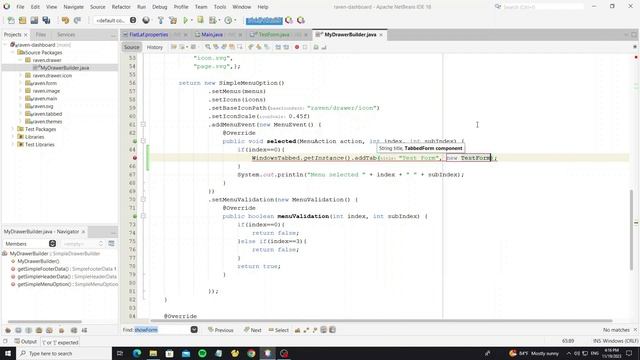Click the red Toggle Breakpoint editor icon
This screenshot has height=360, width=640.
coord(297,47)
